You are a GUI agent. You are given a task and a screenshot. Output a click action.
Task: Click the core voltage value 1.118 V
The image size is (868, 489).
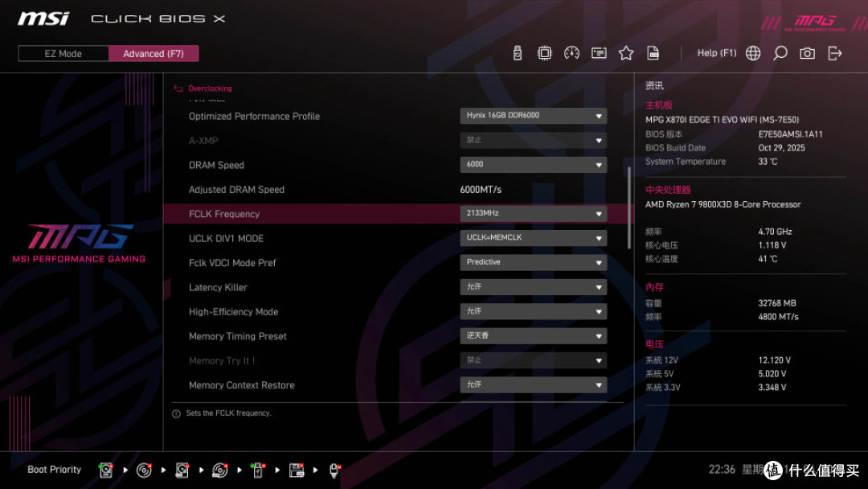pyautogui.click(x=772, y=244)
